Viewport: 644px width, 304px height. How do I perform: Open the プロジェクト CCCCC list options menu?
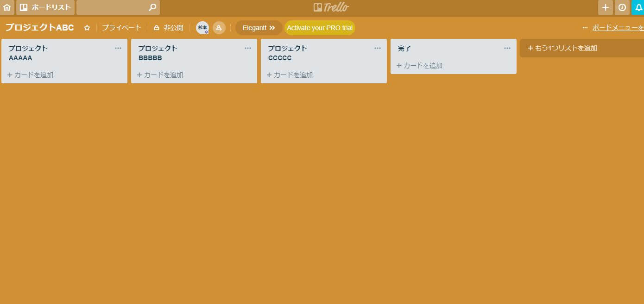coord(378,48)
